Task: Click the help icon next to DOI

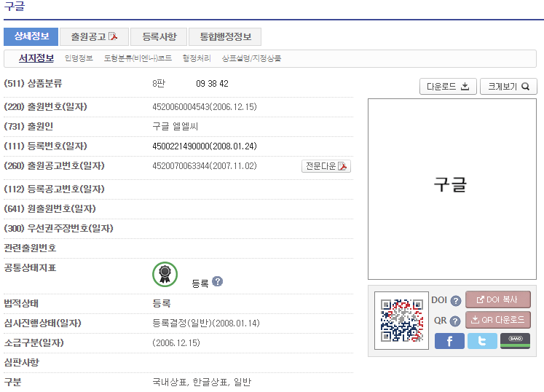Action: tap(456, 301)
